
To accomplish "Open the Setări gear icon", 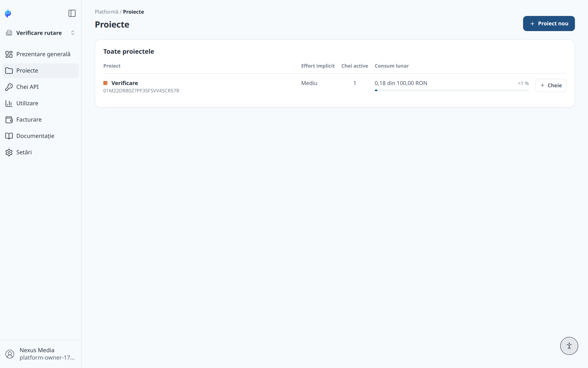I will [x=9, y=152].
